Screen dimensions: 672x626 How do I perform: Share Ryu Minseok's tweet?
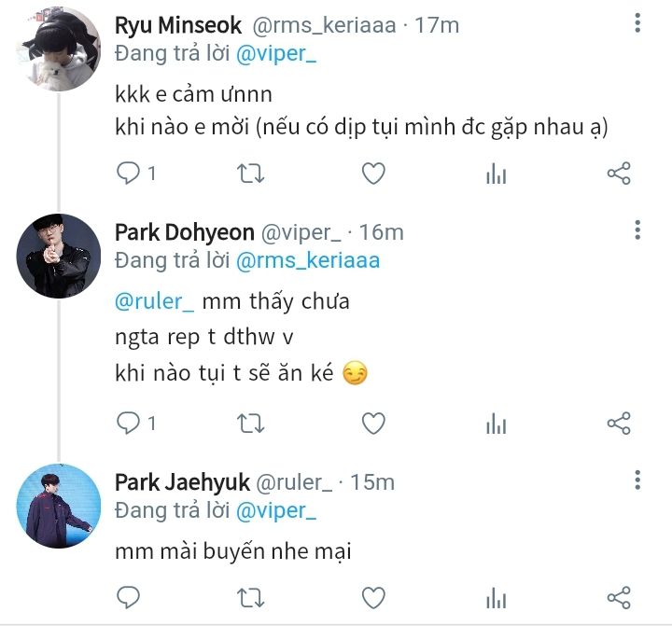619,173
